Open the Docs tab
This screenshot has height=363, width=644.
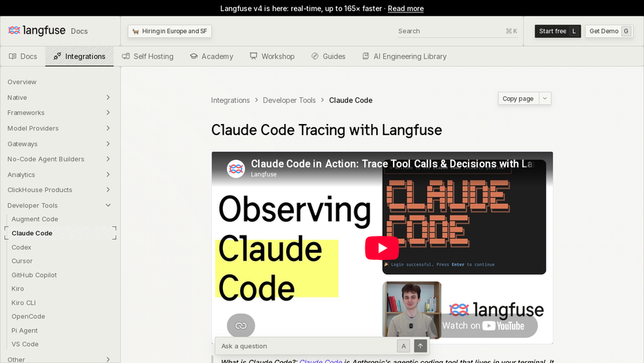(23, 56)
